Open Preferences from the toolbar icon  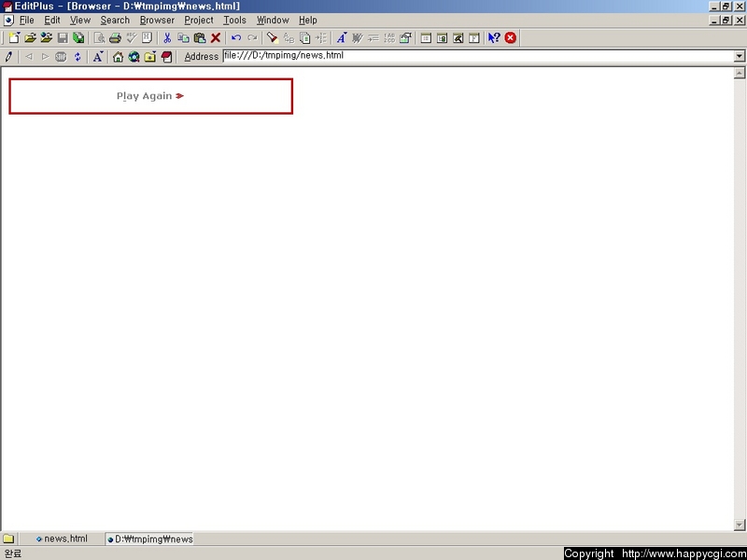pos(405,37)
